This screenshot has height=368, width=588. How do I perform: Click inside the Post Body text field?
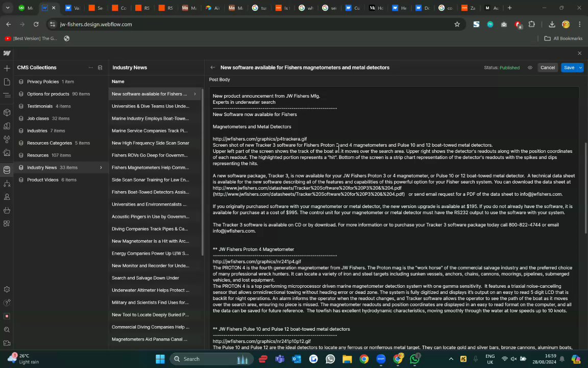tap(394, 218)
